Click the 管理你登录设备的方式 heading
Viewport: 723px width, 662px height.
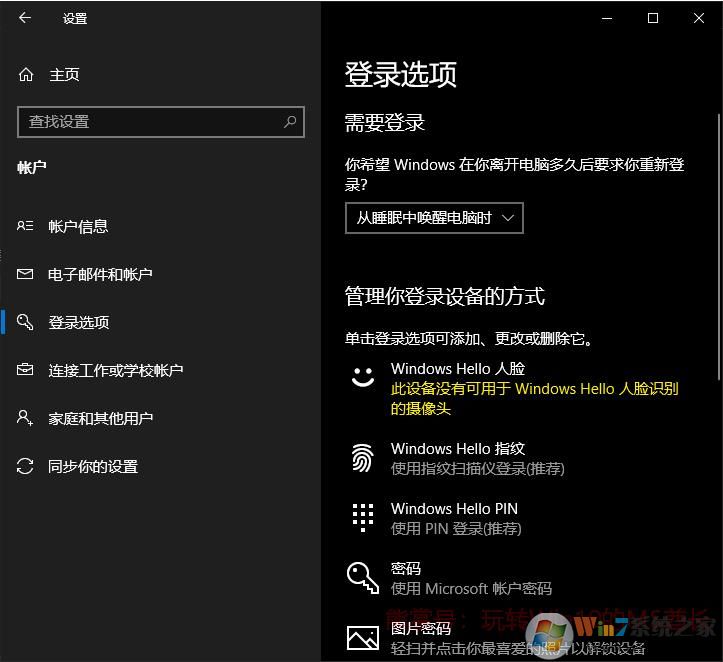click(x=444, y=296)
